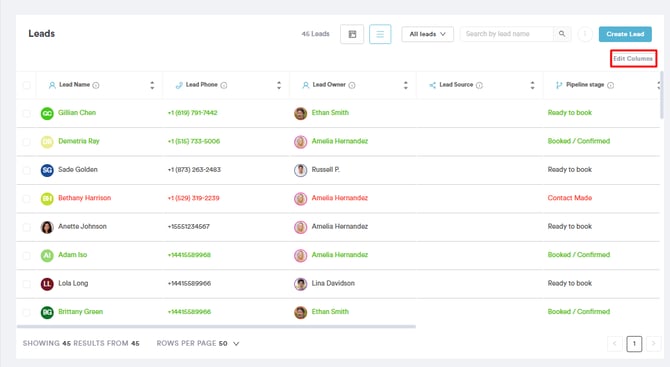Check the Bethany Harrison row checkbox
The height and width of the screenshot is (367, 670).
point(26,199)
